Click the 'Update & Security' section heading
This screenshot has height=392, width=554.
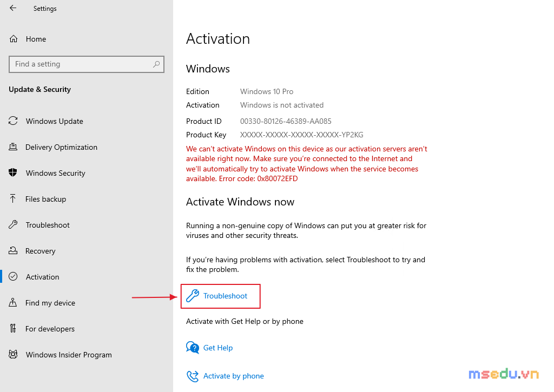coord(39,89)
